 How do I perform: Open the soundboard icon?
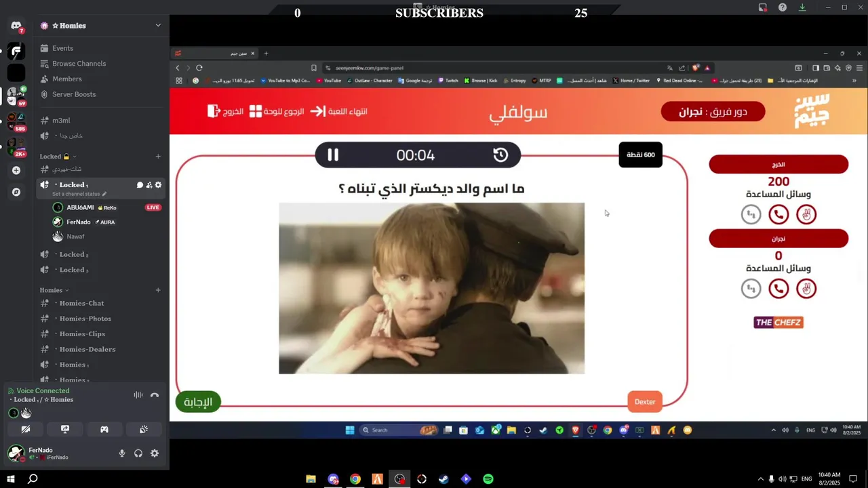[x=144, y=430]
